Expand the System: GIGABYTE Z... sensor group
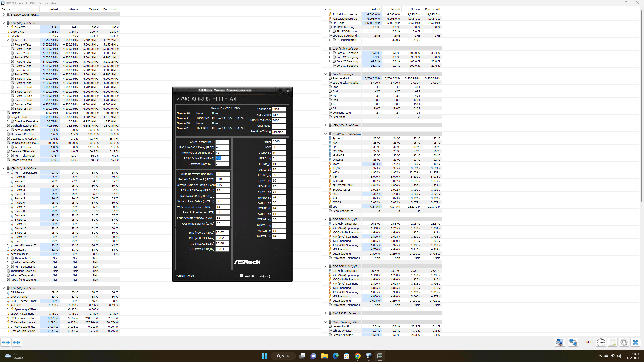The height and width of the screenshot is (362, 644). pos(4,15)
